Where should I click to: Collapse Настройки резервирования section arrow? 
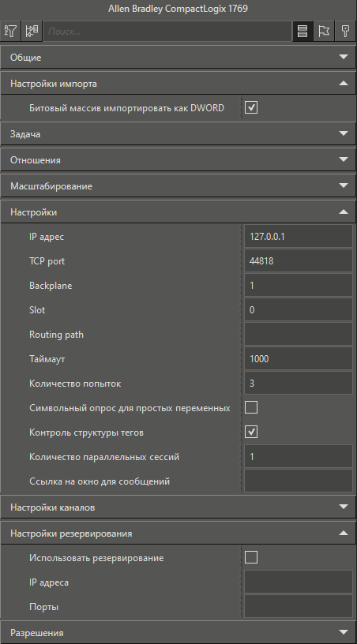344,533
